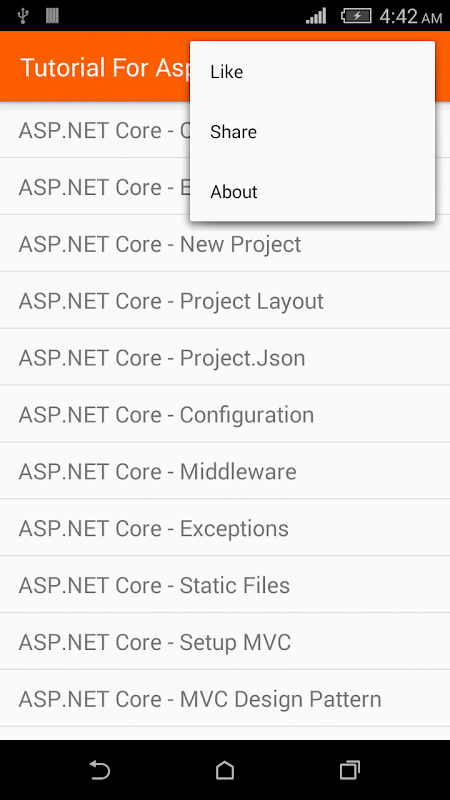The width and height of the screenshot is (450, 800).
Task: Open the ASP.NET Core - Project Layout lesson
Action: tap(225, 301)
